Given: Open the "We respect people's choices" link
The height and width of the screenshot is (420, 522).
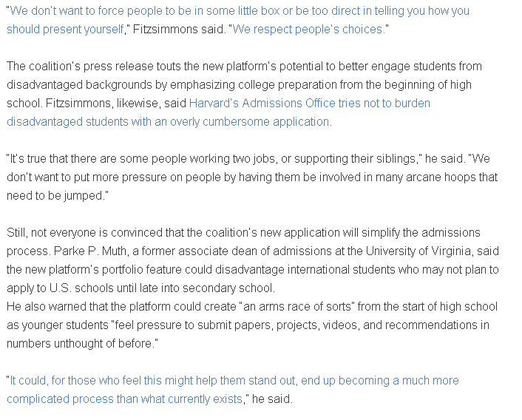Looking at the screenshot, I should pos(308,30).
